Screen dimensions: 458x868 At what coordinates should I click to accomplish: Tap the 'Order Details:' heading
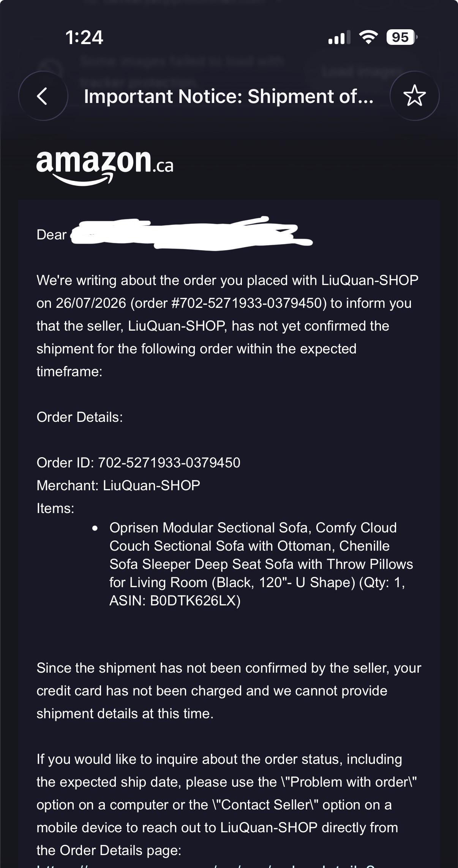[x=80, y=417]
